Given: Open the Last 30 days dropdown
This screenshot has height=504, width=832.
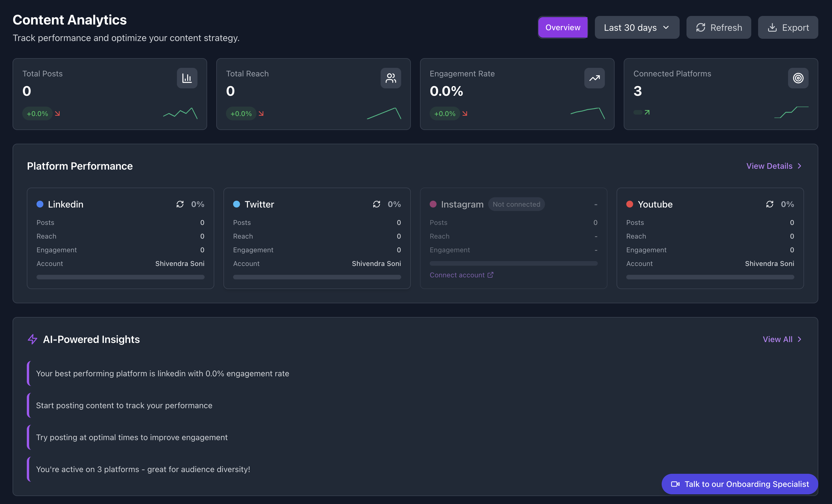Looking at the screenshot, I should (637, 27).
